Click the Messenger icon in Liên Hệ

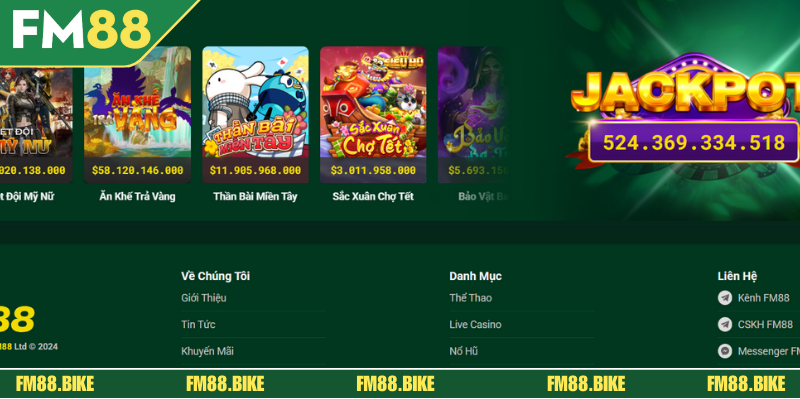click(724, 351)
